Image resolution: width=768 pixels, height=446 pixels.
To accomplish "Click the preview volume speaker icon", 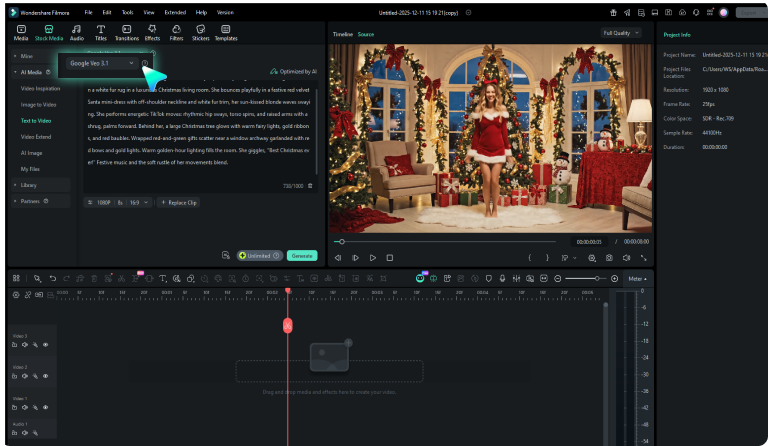I will click(626, 258).
